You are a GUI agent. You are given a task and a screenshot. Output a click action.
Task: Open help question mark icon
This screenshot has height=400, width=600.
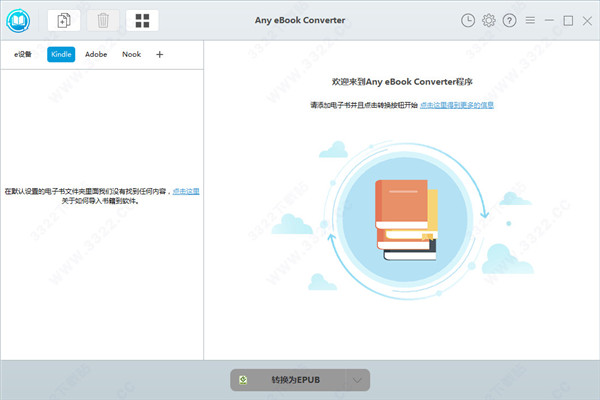tap(509, 20)
